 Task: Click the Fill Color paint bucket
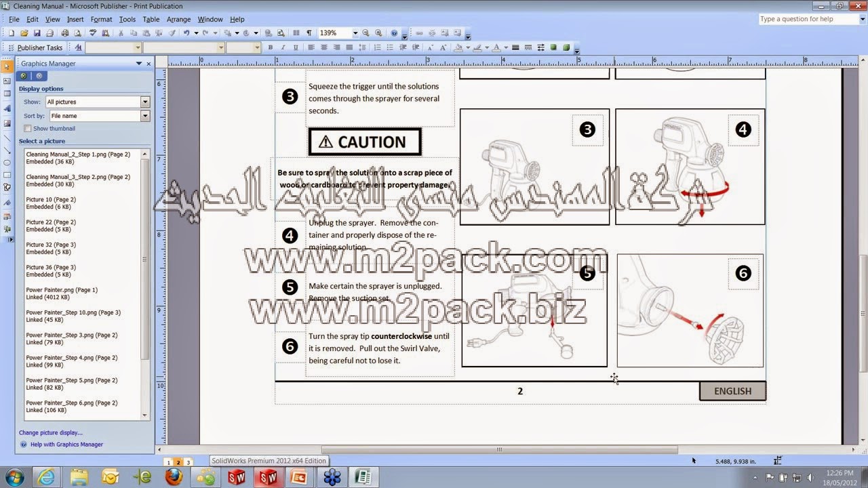(x=458, y=47)
